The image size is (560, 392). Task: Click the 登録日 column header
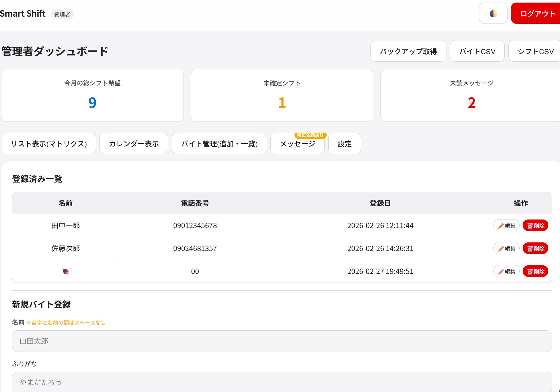380,203
